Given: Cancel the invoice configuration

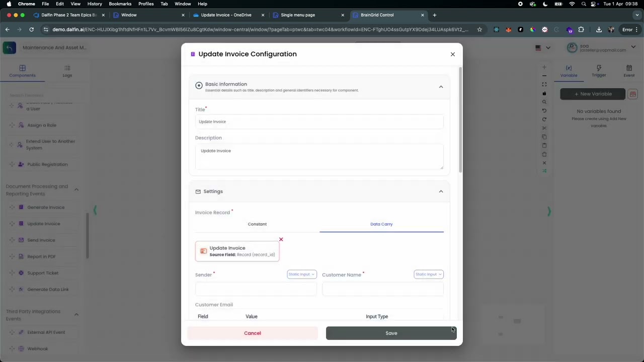Looking at the screenshot, I should click(x=253, y=333).
